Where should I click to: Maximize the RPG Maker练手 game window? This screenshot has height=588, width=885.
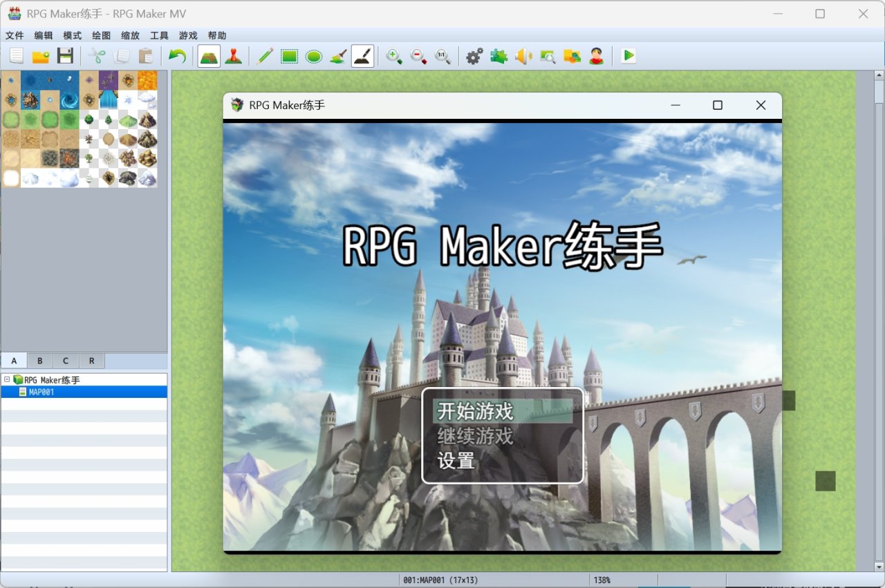[x=718, y=105]
